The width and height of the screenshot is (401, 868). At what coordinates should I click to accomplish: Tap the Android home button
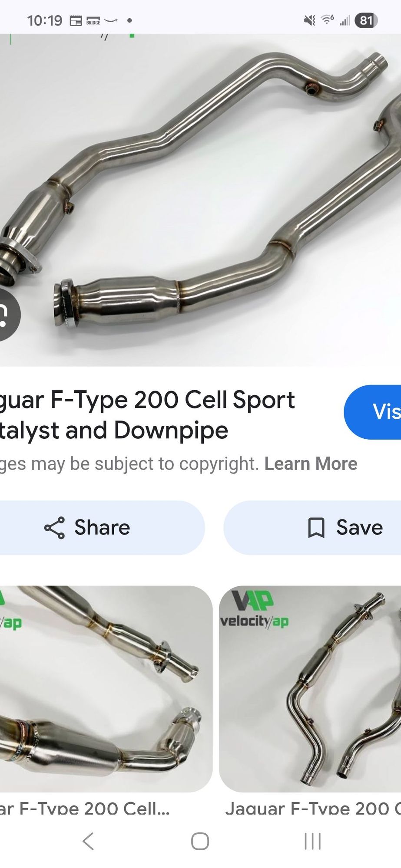(200, 841)
